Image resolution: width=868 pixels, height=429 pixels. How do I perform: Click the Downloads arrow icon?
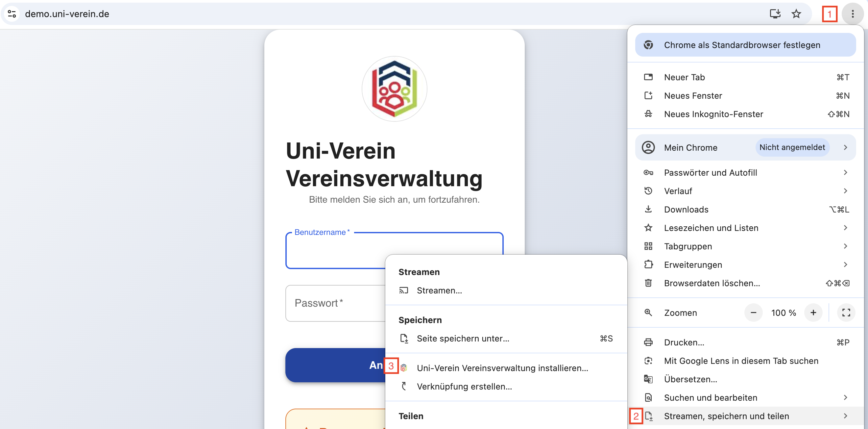click(648, 210)
